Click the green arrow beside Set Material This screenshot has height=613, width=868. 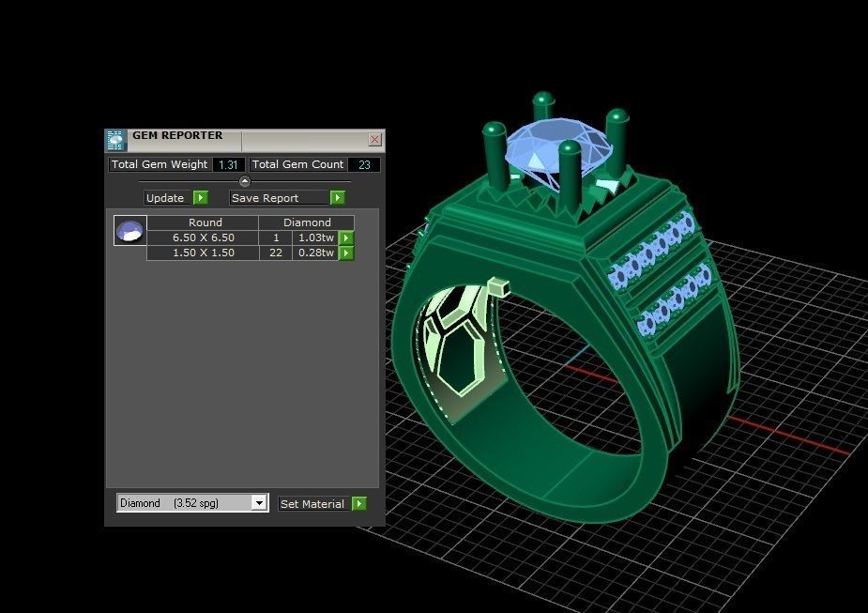coord(358,504)
